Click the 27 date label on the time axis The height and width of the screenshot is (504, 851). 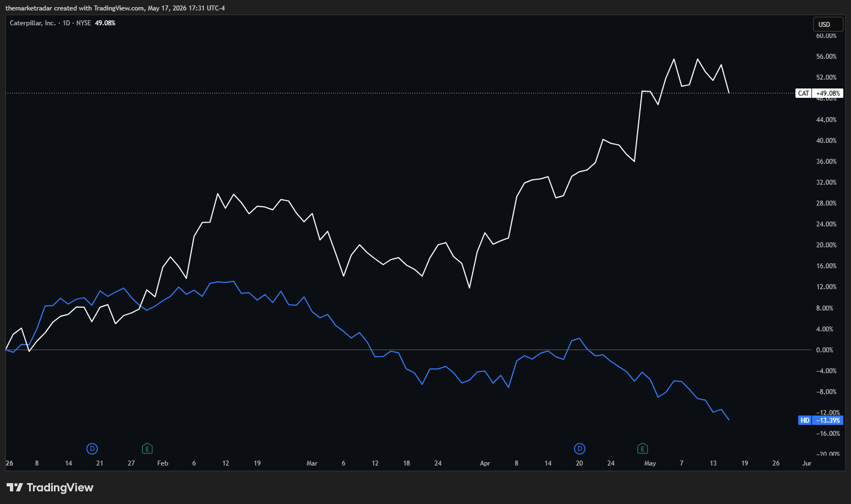tap(131, 463)
